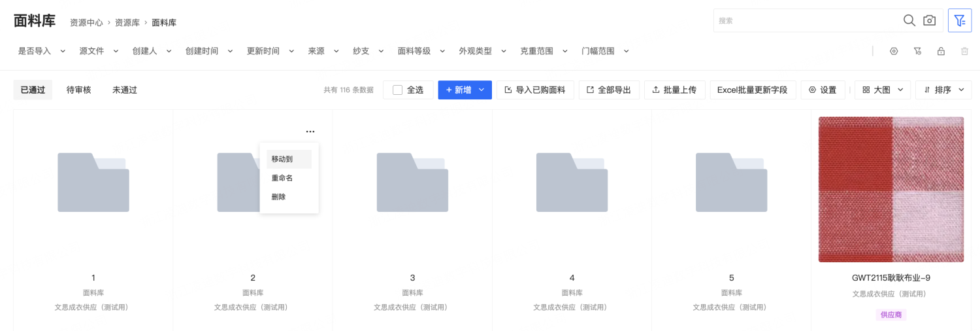The width and height of the screenshot is (980, 331).
Task: Open the 大图 view mode dropdown
Action: (x=882, y=90)
